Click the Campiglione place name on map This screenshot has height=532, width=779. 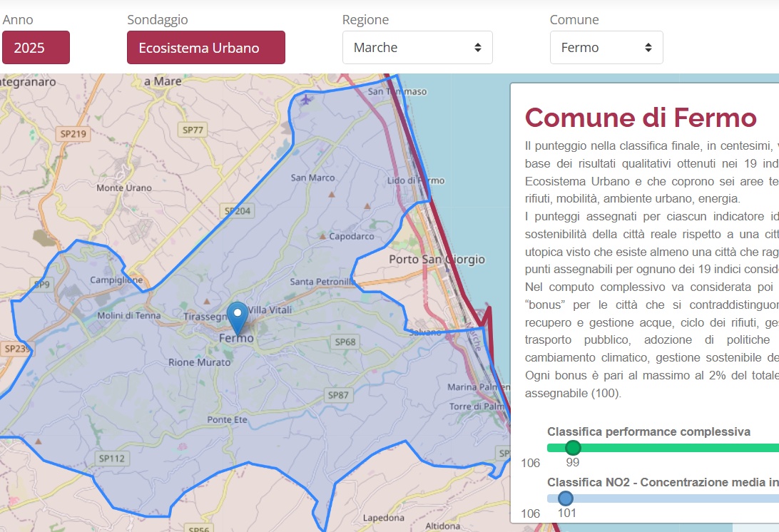pos(116,280)
